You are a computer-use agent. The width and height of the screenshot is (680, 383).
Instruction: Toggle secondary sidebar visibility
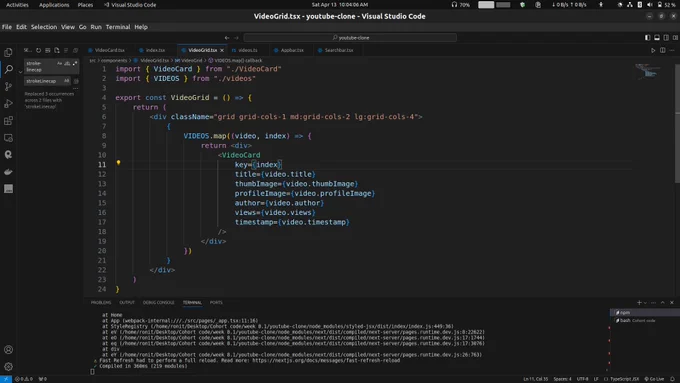pyautogui.click(x=667, y=38)
